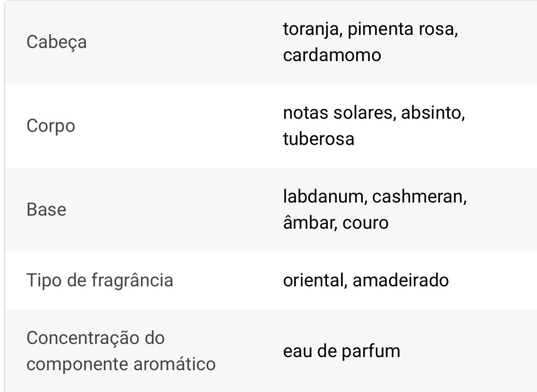The height and width of the screenshot is (392, 537).
Task: Click the eau de parfum value
Action: click(341, 351)
